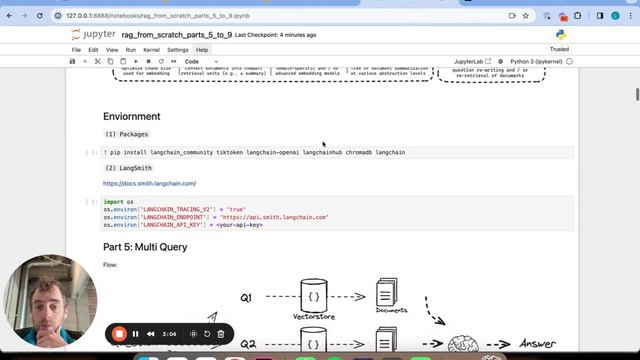The width and height of the screenshot is (640, 360).
Task: Open the Edit menu
Action: click(93, 50)
